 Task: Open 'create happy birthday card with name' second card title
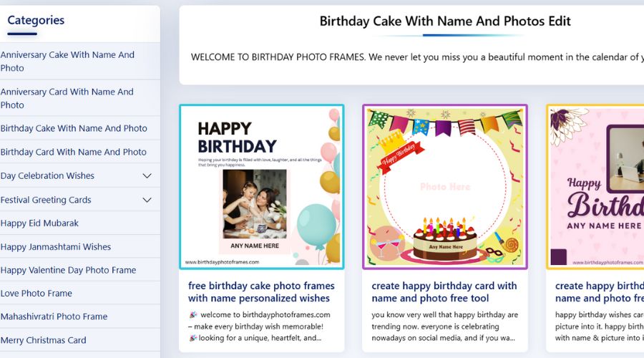444,292
